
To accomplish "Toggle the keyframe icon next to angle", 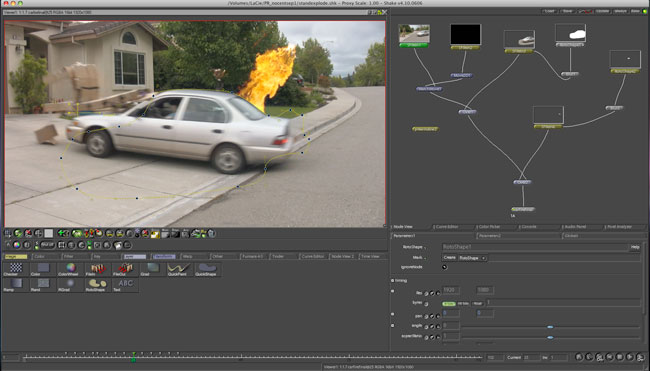I will pos(432,327).
